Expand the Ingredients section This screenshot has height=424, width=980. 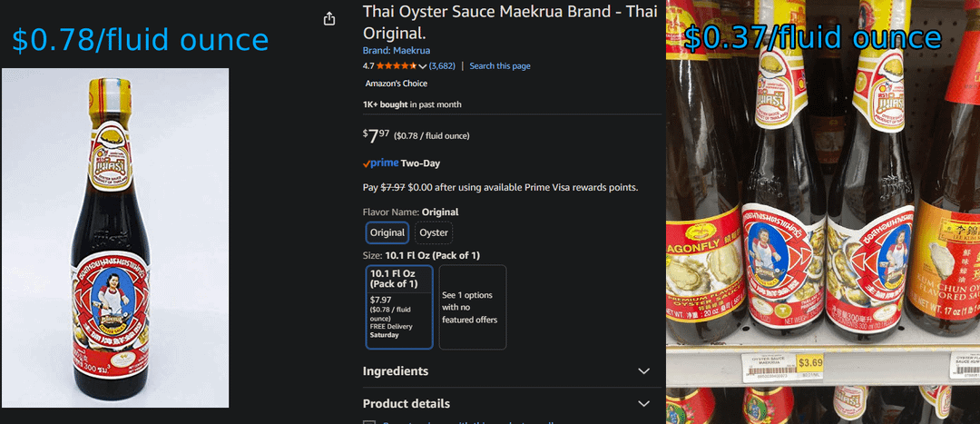[396, 371]
